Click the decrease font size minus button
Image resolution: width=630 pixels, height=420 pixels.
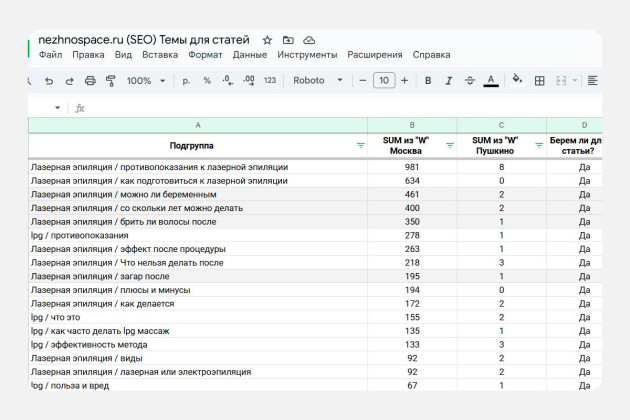coord(361,81)
